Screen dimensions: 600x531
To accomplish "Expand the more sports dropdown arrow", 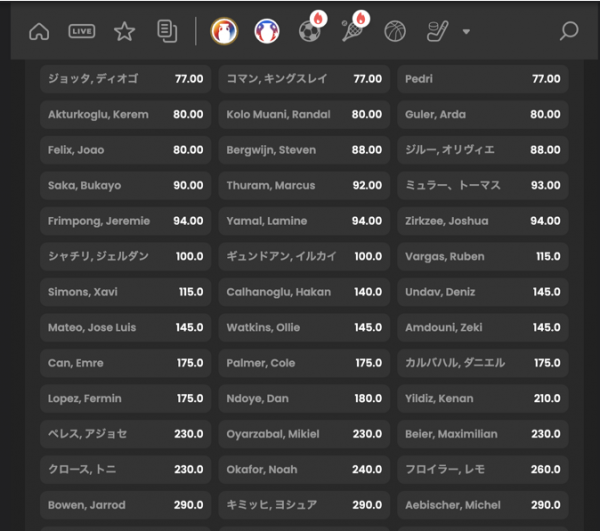I will pyautogui.click(x=466, y=32).
